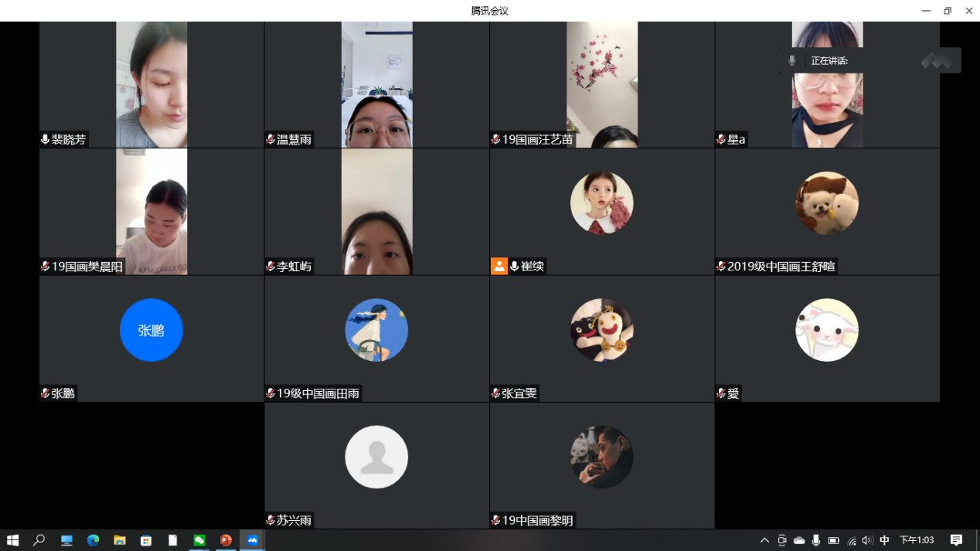Click muted mic icon beside 张鹏 name label
The image size is (980, 551).
coord(46,393)
